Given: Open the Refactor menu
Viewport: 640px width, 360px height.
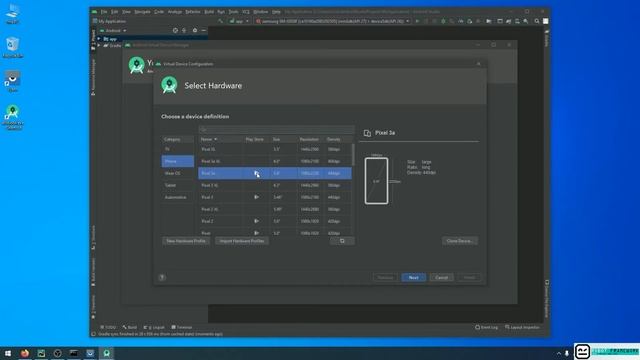Looking at the screenshot, I should click(x=193, y=12).
